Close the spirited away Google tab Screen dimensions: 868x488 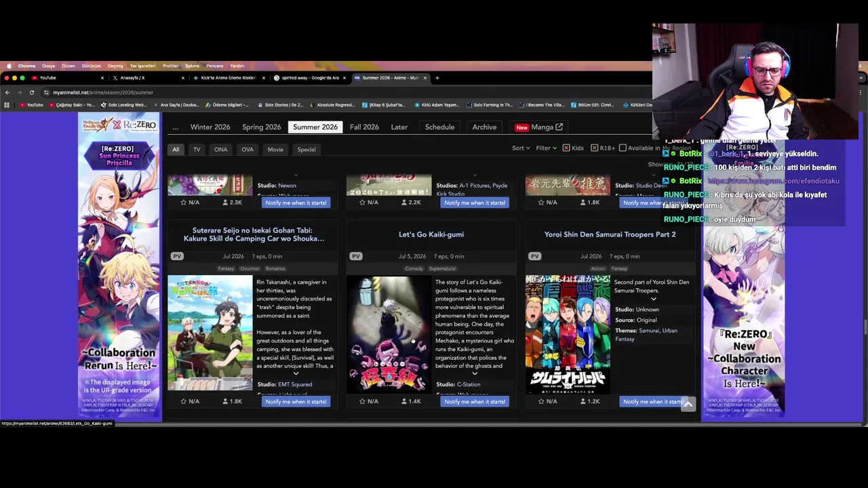pyautogui.click(x=344, y=78)
